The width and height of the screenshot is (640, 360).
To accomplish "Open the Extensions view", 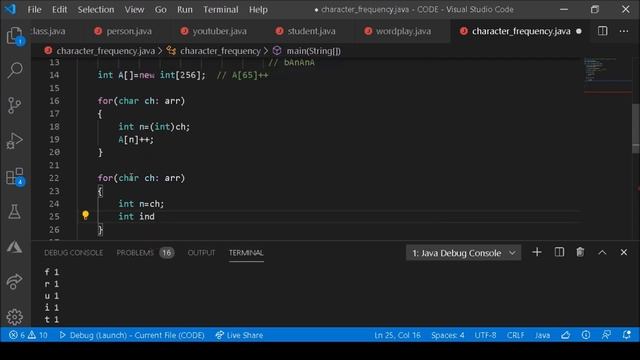I will (x=15, y=176).
